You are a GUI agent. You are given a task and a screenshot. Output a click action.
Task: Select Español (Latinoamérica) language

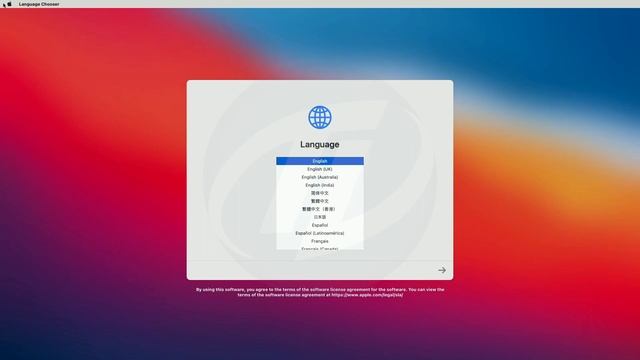tap(320, 233)
